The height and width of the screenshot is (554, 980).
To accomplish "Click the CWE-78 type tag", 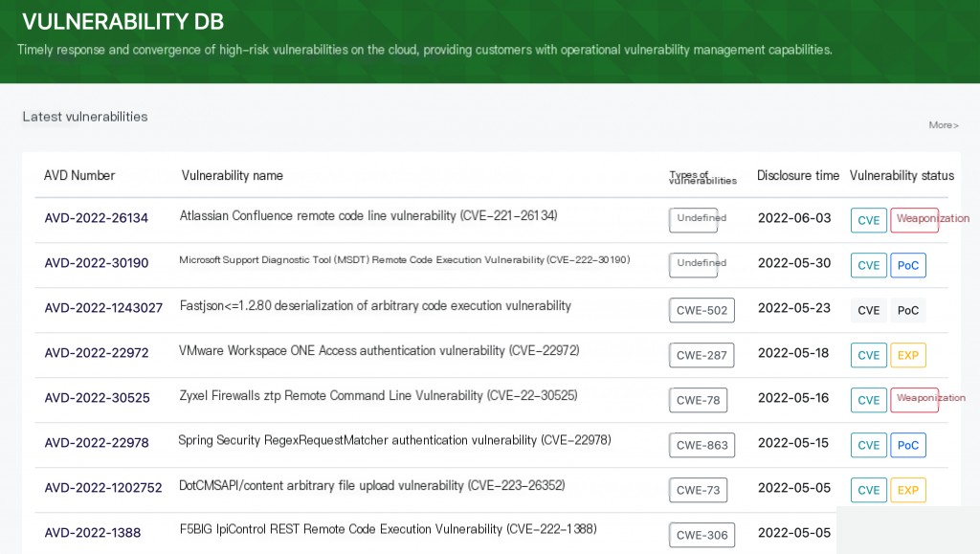I will [x=698, y=400].
